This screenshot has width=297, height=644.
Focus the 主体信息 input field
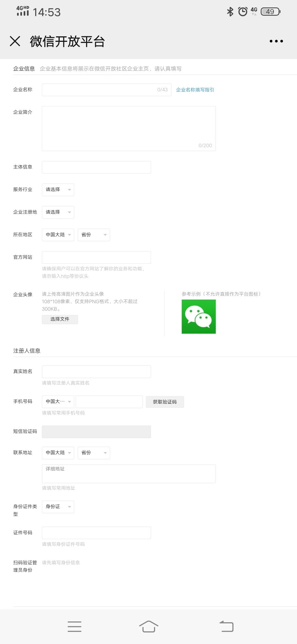[x=96, y=167]
